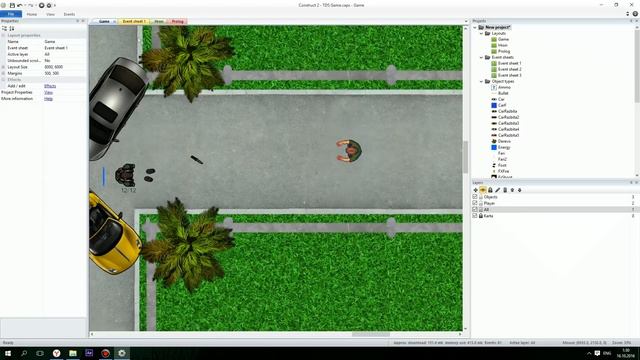Expand the Margins property
This screenshot has height=360, width=640.
click(x=3, y=73)
